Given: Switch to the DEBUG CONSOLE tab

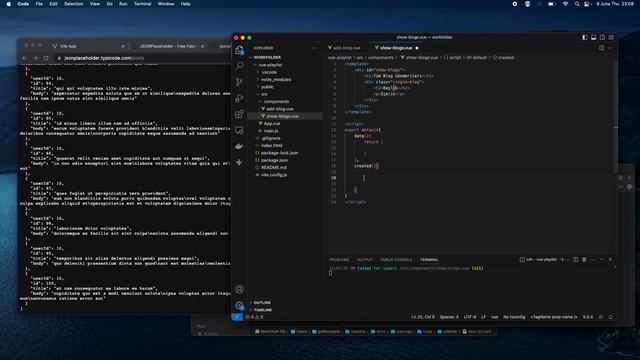Looking at the screenshot, I should coord(396,260).
